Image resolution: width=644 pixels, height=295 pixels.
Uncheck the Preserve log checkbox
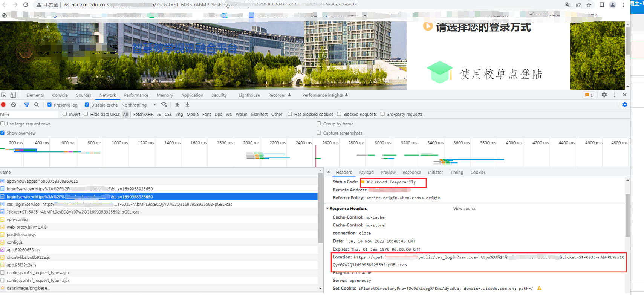pos(49,105)
